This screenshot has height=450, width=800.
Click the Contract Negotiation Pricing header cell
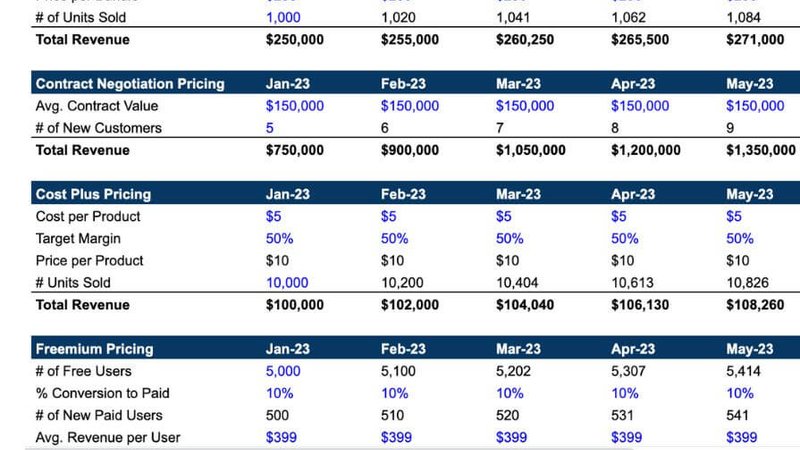[x=130, y=84]
